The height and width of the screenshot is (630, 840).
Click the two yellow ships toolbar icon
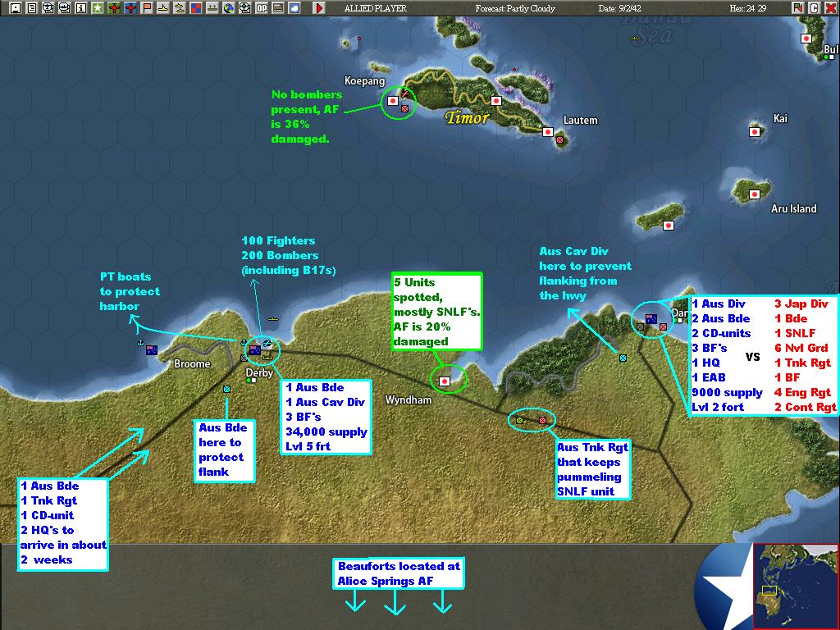(180, 8)
